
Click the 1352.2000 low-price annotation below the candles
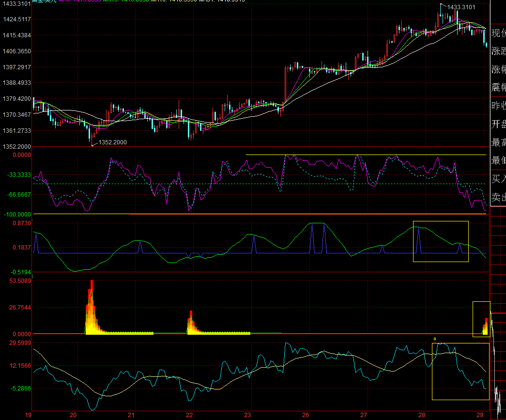113,142
